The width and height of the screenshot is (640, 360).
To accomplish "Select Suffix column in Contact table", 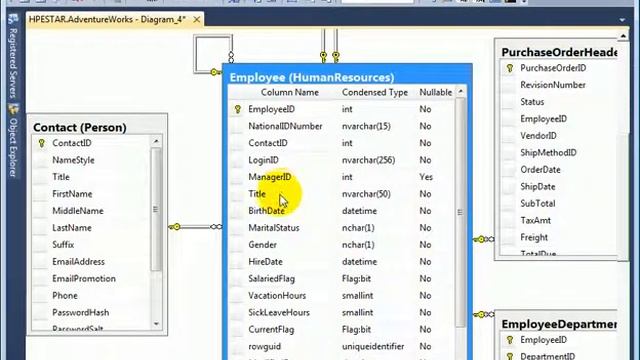I will [63, 245].
